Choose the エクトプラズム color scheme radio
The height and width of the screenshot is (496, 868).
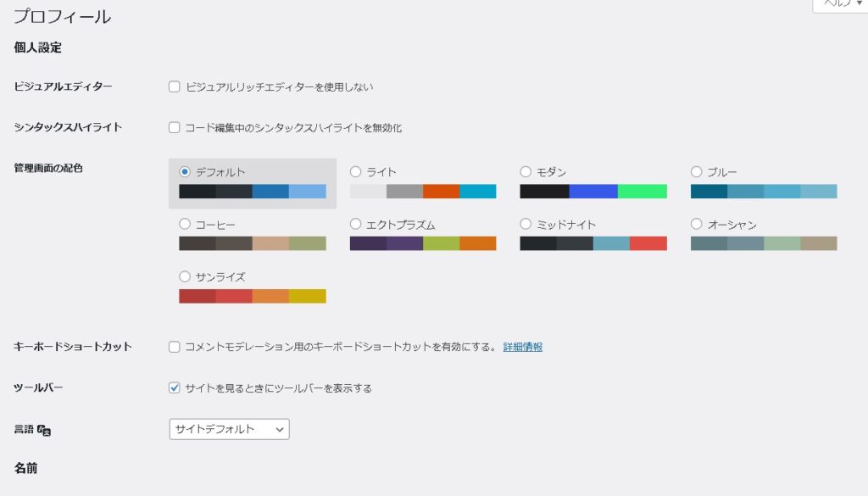coord(356,225)
